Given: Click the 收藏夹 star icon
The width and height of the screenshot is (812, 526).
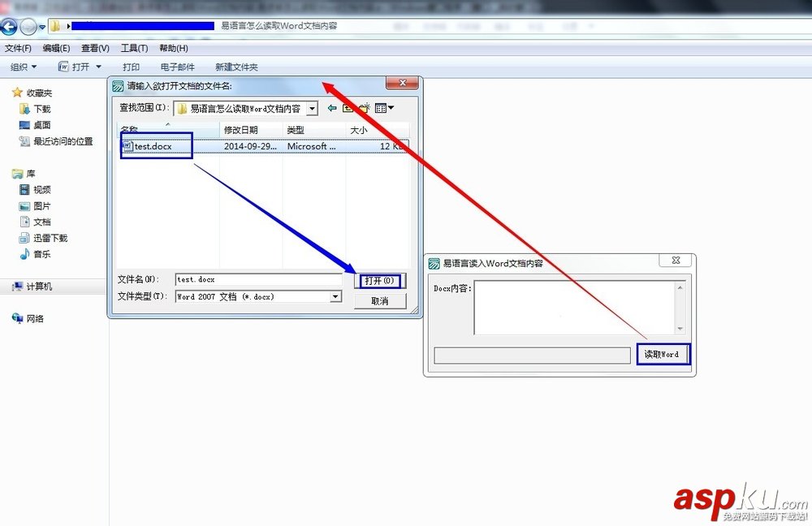Looking at the screenshot, I should point(17,93).
